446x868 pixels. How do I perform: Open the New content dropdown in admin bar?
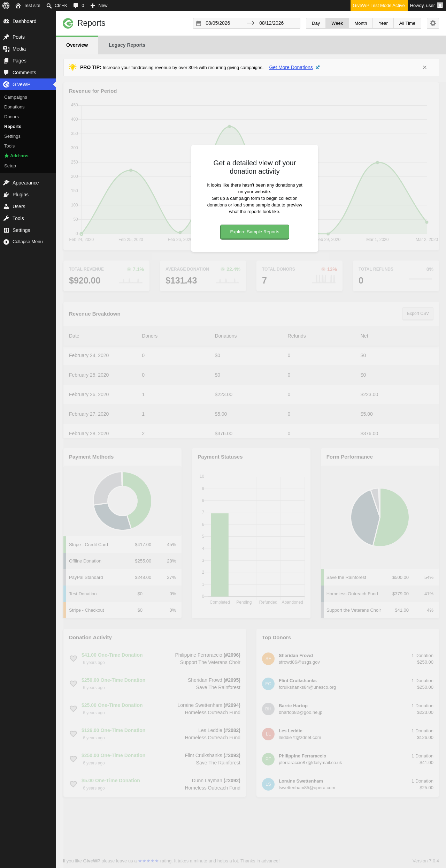tap(99, 6)
